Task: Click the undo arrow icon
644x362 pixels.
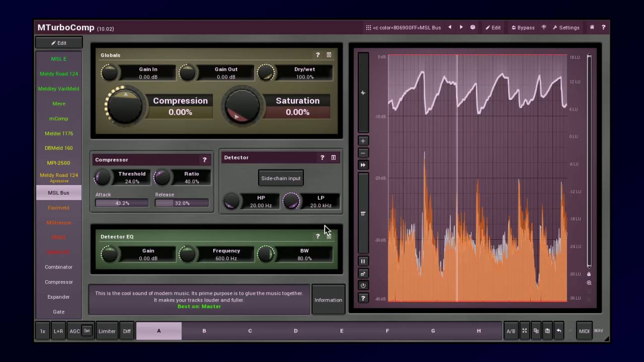Action: [559, 331]
